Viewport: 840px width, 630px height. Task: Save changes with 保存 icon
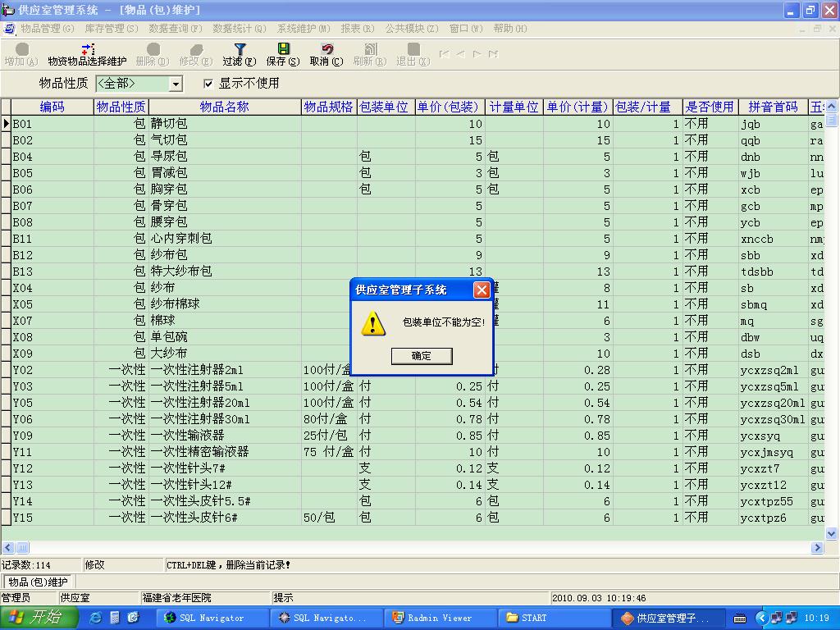click(283, 55)
